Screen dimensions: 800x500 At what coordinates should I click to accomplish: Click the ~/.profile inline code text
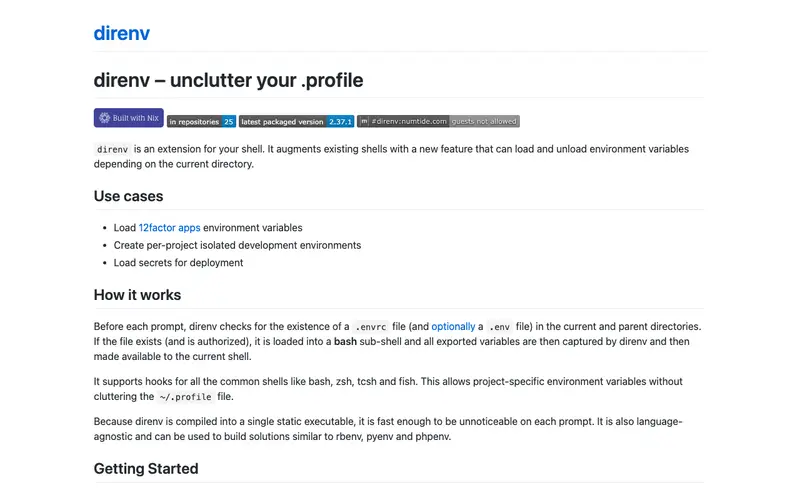tap(185, 397)
